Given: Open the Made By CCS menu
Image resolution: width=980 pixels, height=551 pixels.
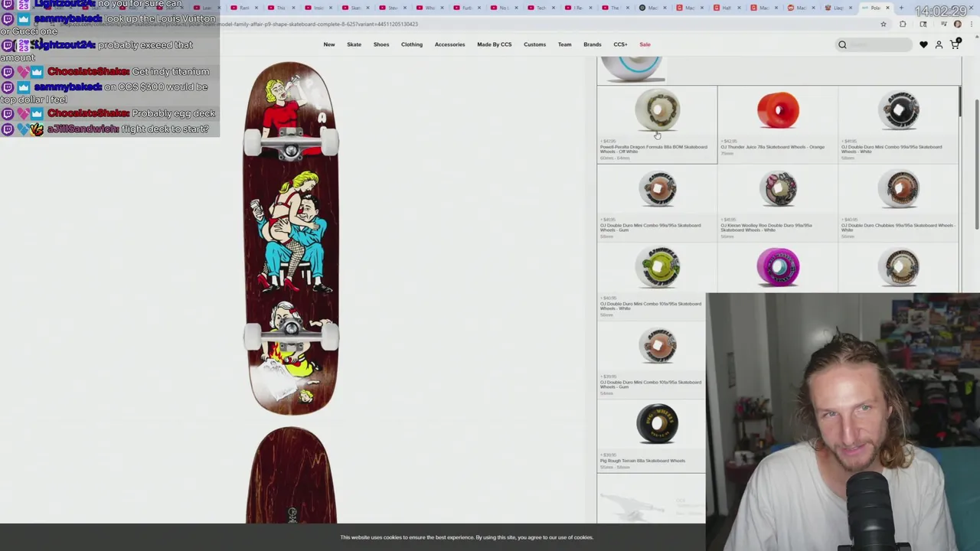Looking at the screenshot, I should pyautogui.click(x=495, y=44).
